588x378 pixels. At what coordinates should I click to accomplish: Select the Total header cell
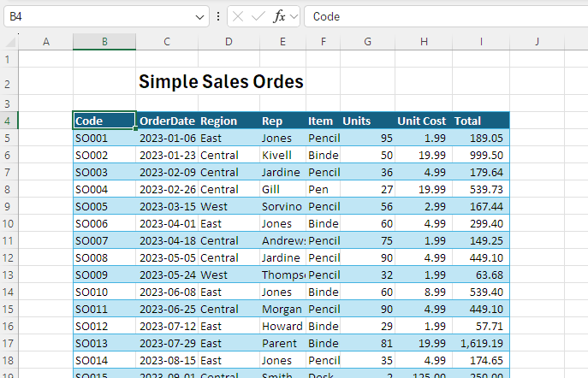click(x=481, y=121)
